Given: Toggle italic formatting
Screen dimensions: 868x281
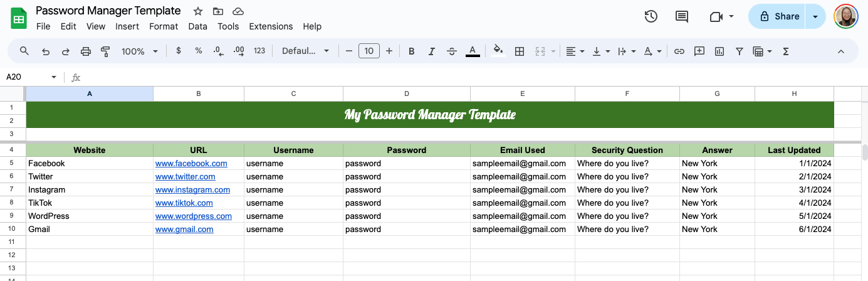Looking at the screenshot, I should (431, 51).
